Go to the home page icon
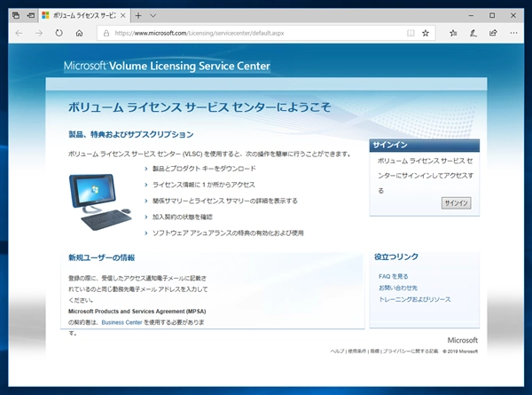 [79, 33]
